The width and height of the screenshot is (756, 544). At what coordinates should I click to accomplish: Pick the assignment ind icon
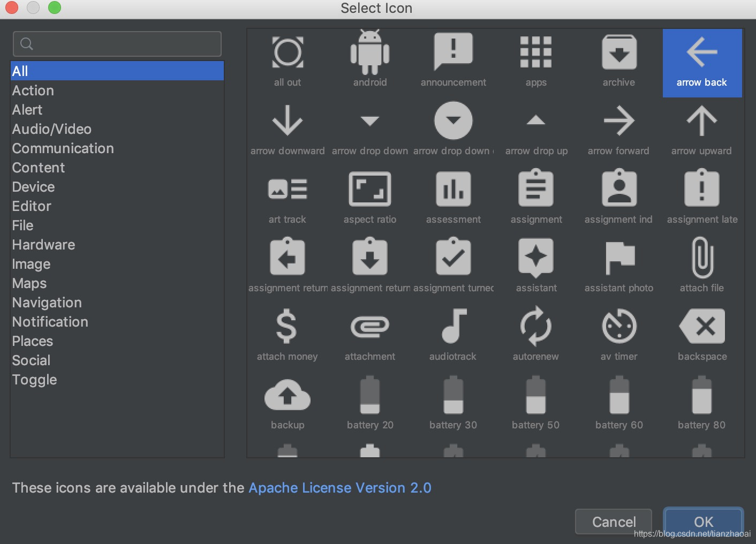click(619, 188)
